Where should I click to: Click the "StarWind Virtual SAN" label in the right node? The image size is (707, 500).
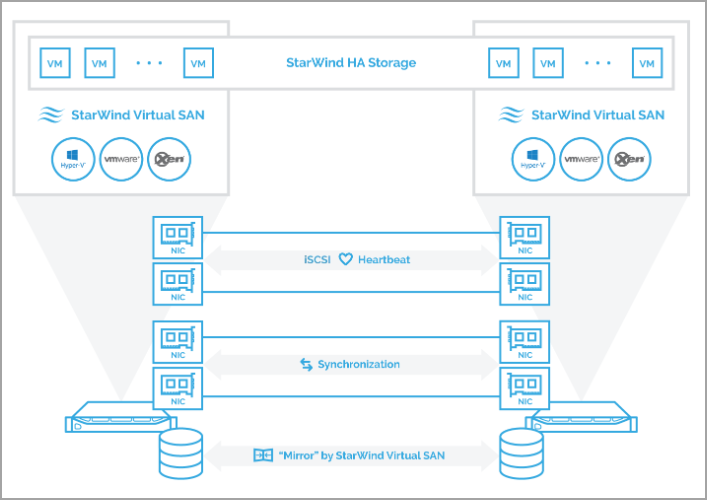[x=598, y=115]
